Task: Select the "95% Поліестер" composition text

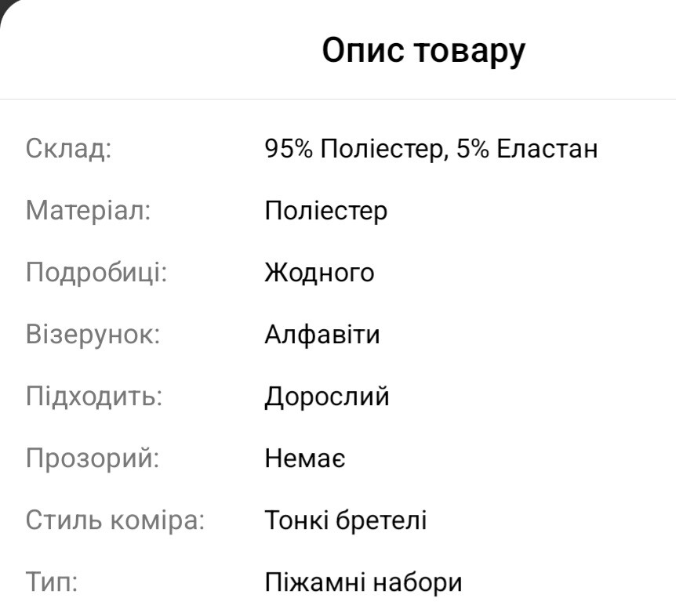Action: coord(353,148)
